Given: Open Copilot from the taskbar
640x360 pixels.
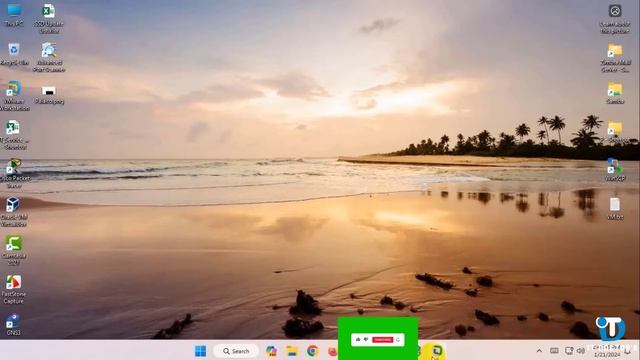Looking at the screenshot, I should 271,351.
